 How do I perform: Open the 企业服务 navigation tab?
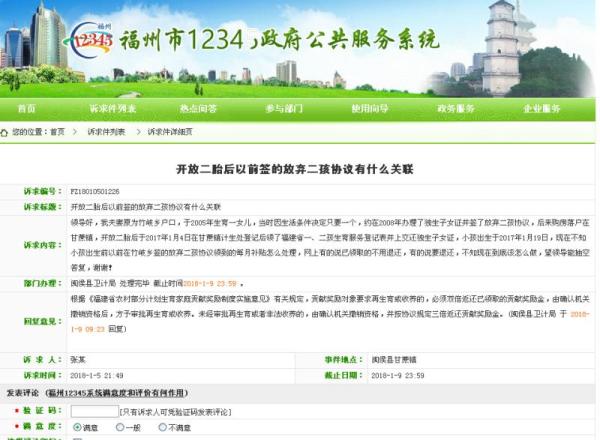tap(541, 108)
